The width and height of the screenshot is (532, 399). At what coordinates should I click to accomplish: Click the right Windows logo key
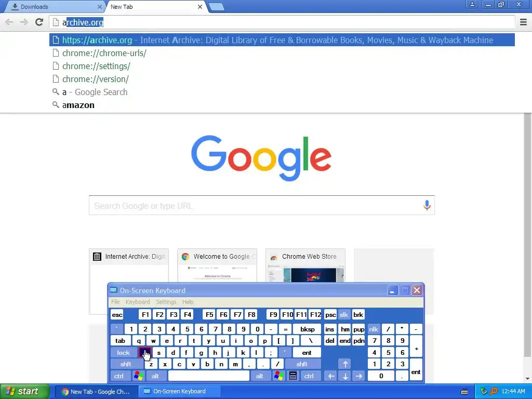click(278, 376)
